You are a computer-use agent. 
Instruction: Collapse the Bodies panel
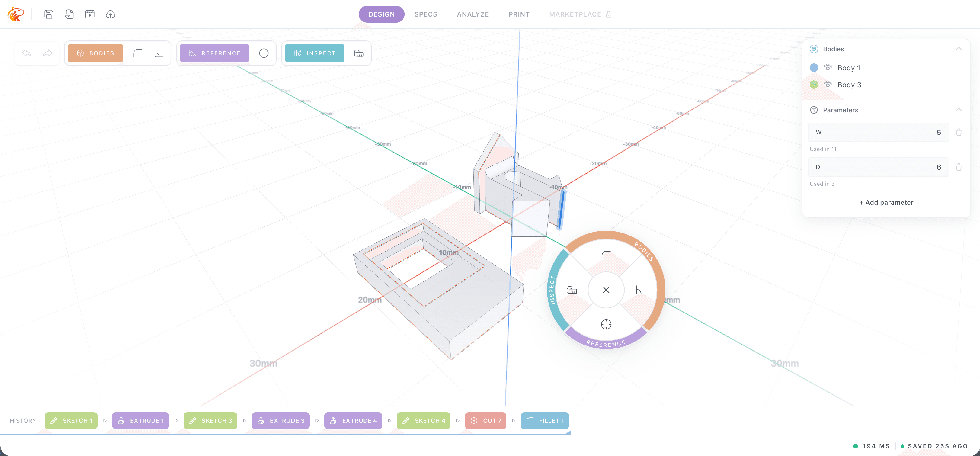pyautogui.click(x=959, y=49)
